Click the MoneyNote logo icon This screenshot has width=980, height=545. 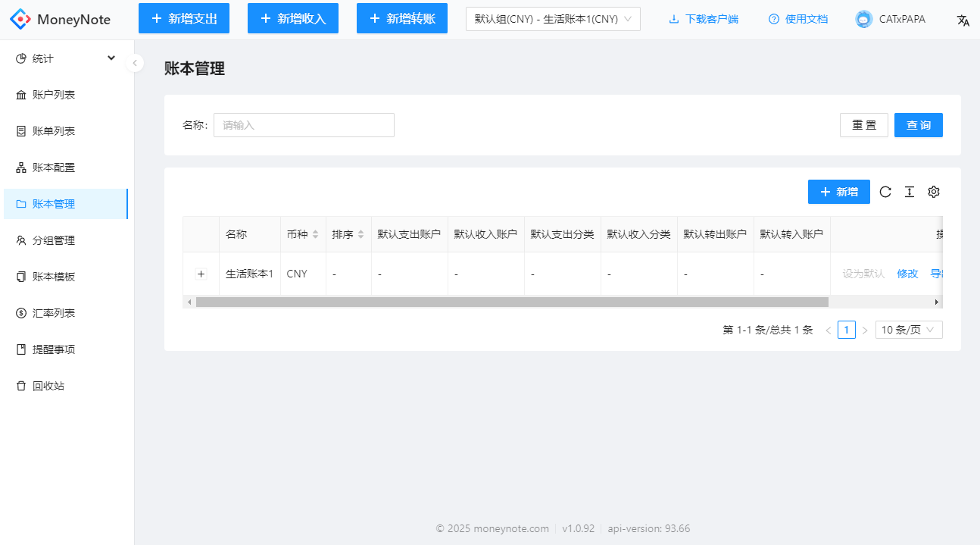[x=20, y=19]
